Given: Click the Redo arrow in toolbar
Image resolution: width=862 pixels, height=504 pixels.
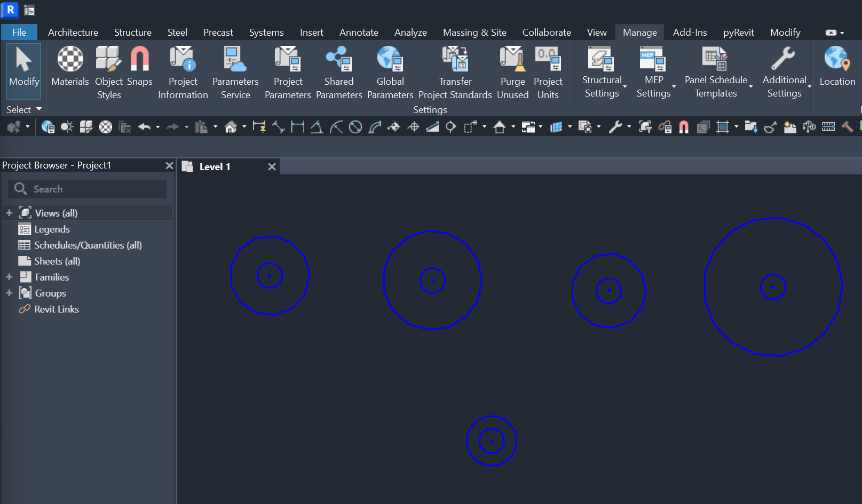Looking at the screenshot, I should pos(172,127).
